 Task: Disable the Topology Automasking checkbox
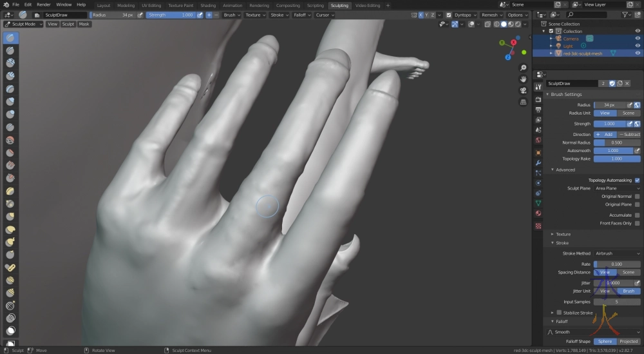(637, 180)
